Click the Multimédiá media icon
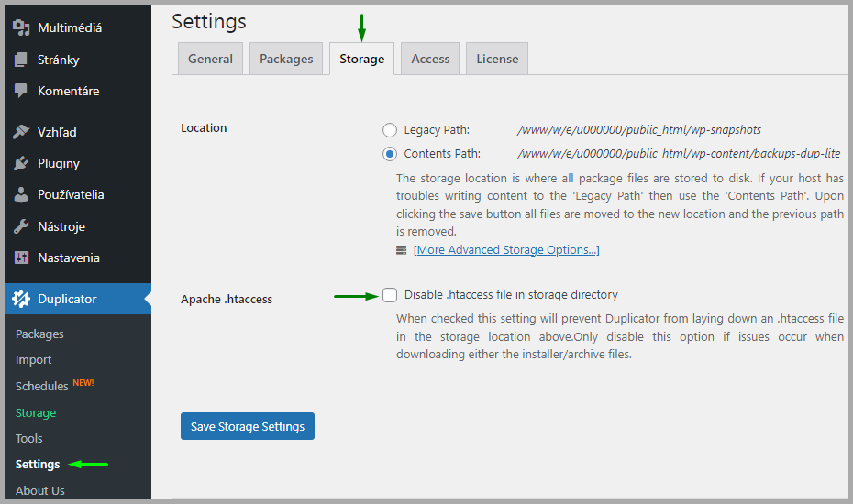This screenshot has height=504, width=853. point(21,27)
